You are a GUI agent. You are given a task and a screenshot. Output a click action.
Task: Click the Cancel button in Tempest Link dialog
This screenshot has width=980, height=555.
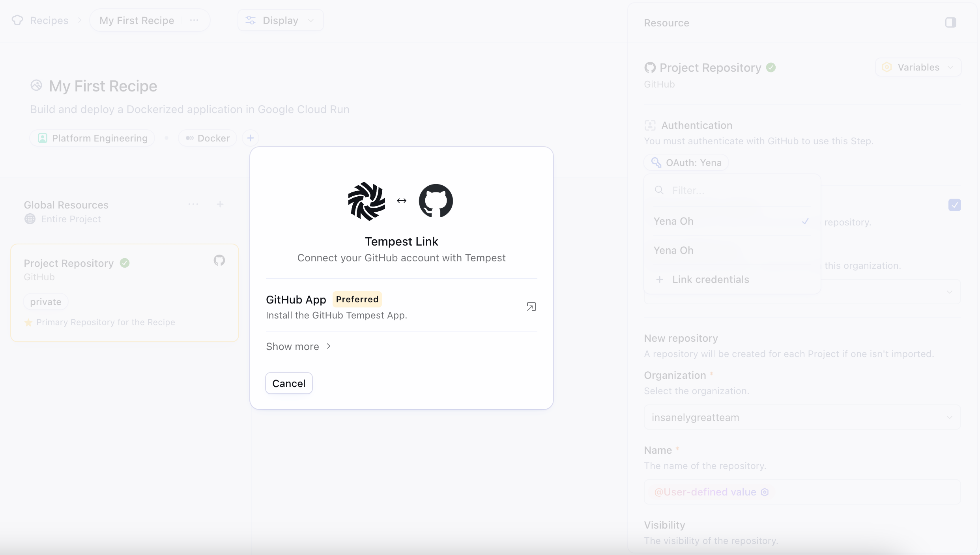289,384
